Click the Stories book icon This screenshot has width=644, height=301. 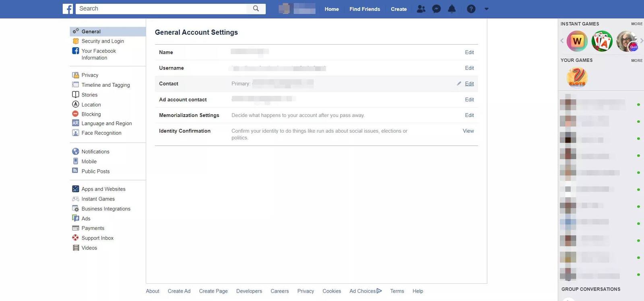click(x=75, y=94)
